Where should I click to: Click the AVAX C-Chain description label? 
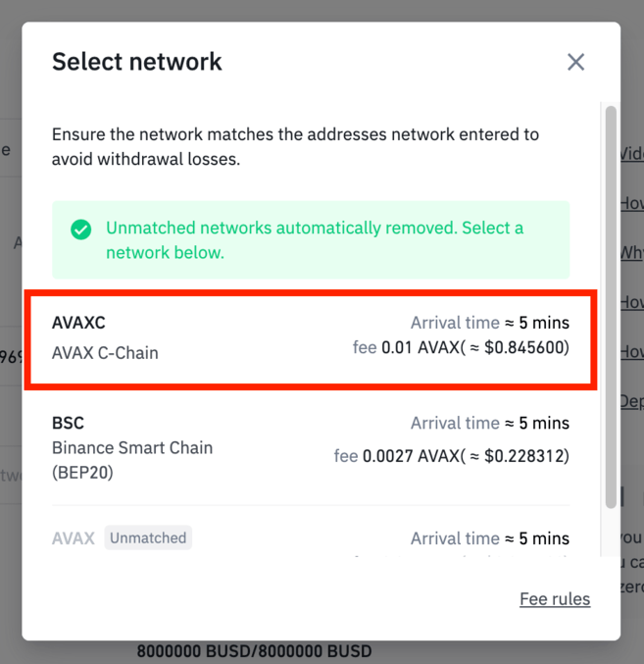coord(105,353)
